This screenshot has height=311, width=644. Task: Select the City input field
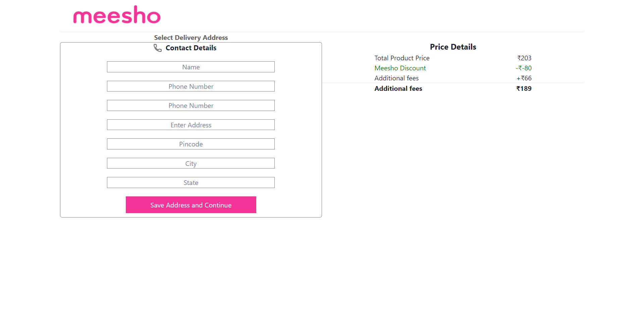point(191,163)
